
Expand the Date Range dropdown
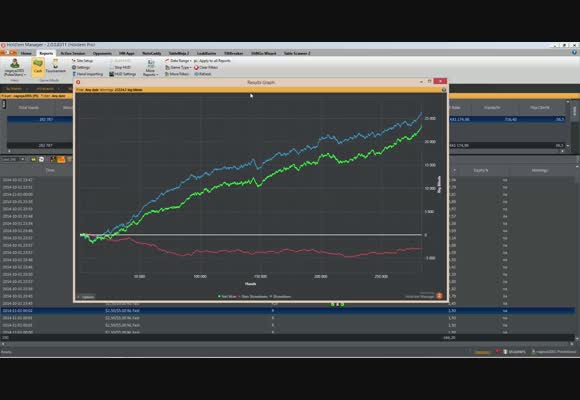(x=178, y=61)
